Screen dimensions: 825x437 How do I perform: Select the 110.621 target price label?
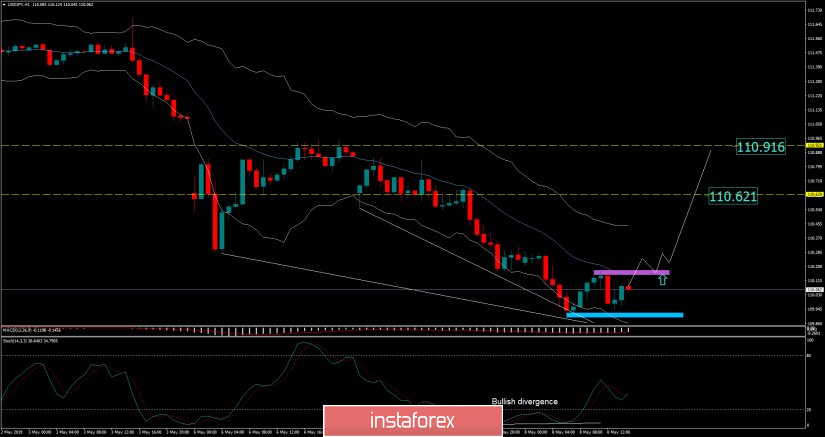click(x=733, y=197)
